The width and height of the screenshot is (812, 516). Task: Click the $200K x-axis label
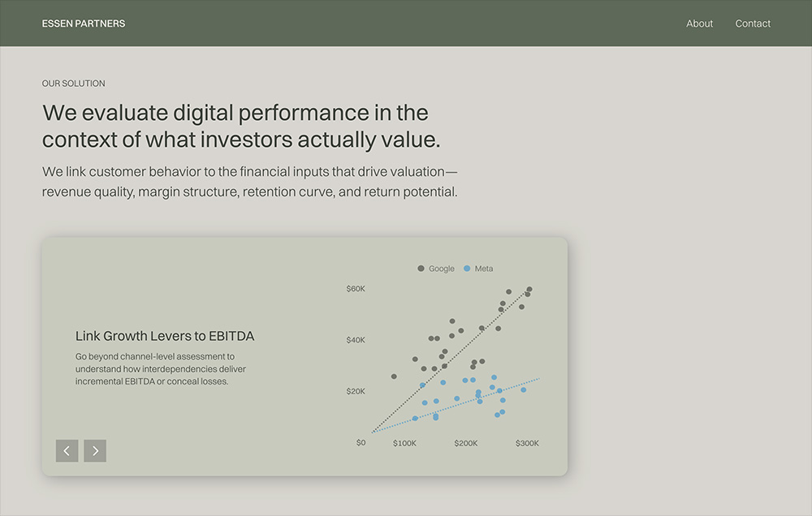point(466,443)
